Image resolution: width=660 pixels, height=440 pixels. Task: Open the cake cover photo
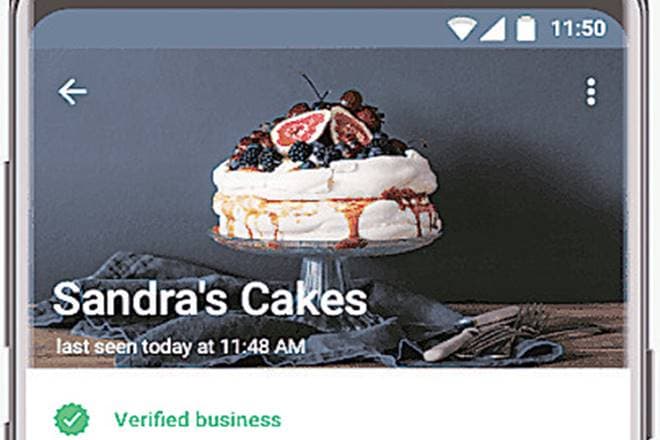click(x=328, y=208)
